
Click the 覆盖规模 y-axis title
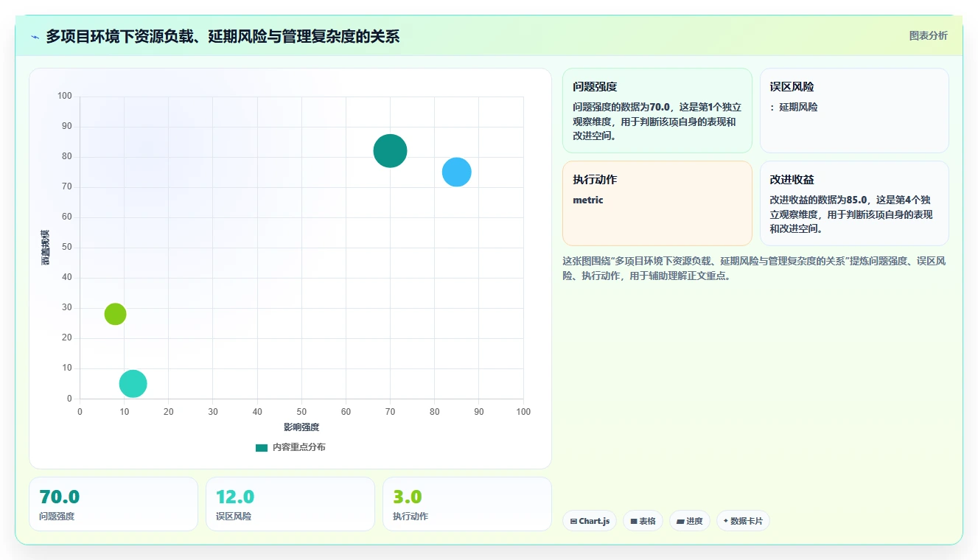pos(45,248)
